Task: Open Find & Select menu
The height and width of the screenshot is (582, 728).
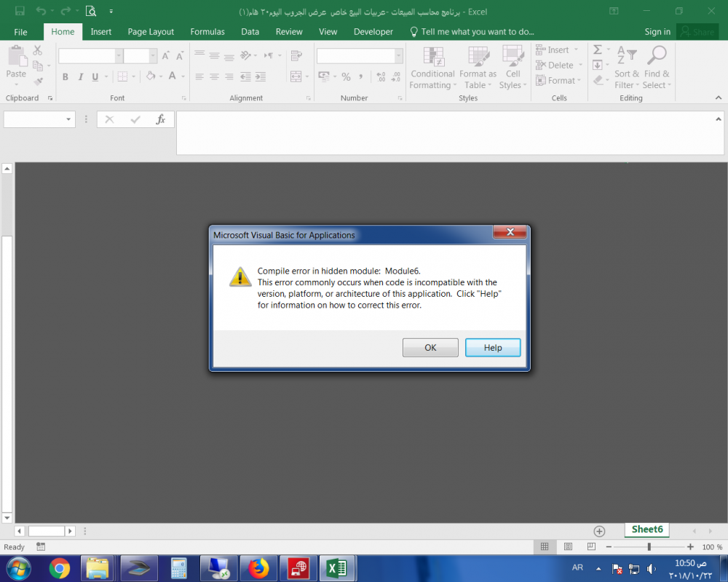Action: (657, 68)
